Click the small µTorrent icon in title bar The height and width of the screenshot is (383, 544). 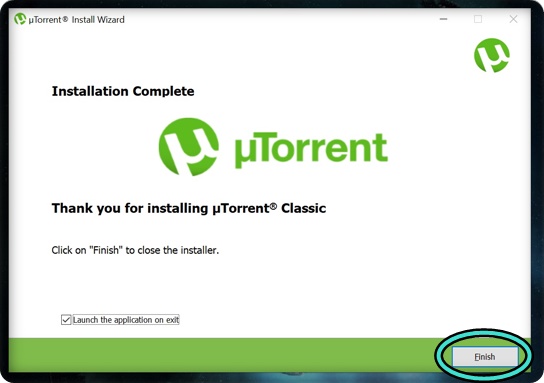click(x=20, y=19)
